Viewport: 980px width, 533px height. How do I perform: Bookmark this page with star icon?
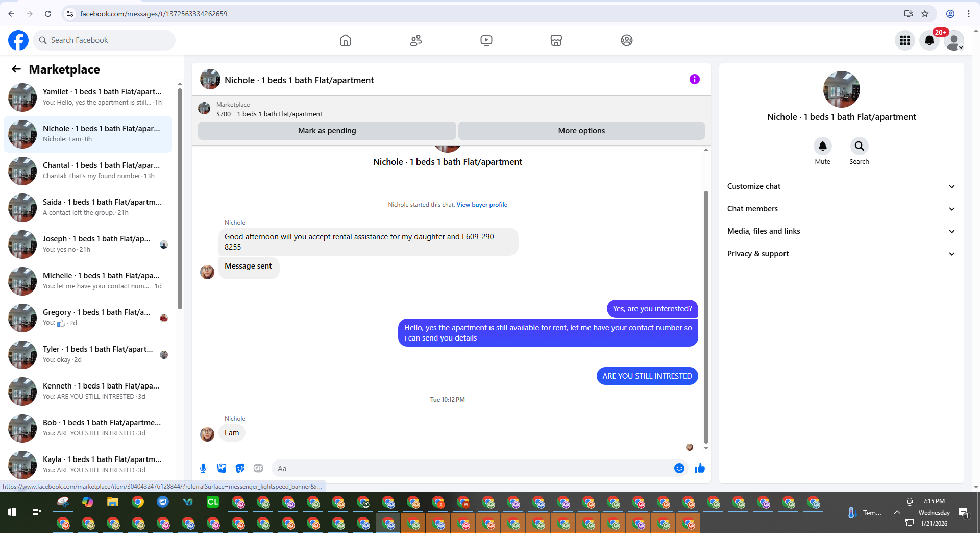tap(925, 14)
